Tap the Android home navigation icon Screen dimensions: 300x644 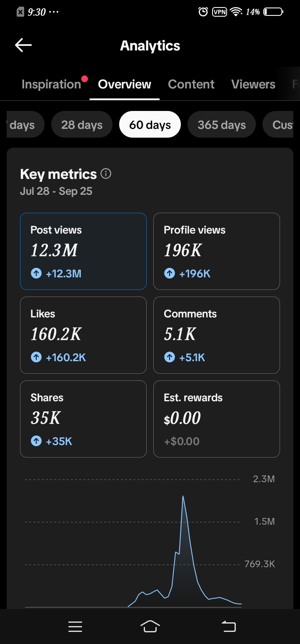tap(150, 626)
